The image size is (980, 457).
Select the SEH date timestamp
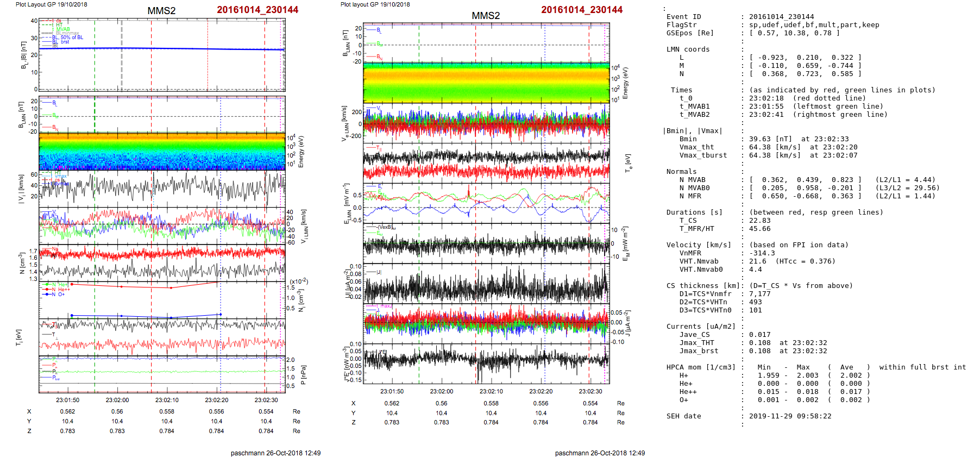[x=790, y=416]
